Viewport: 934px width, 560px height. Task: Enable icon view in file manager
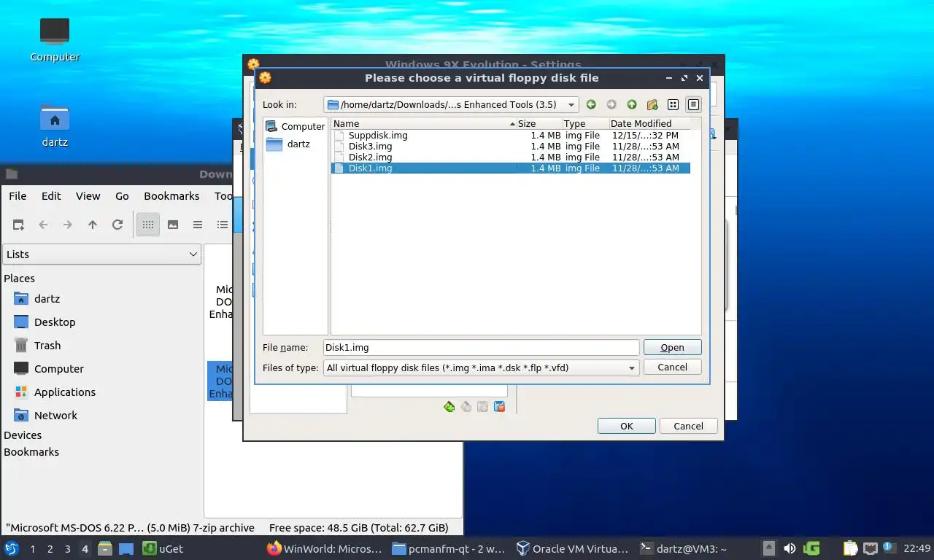click(148, 225)
